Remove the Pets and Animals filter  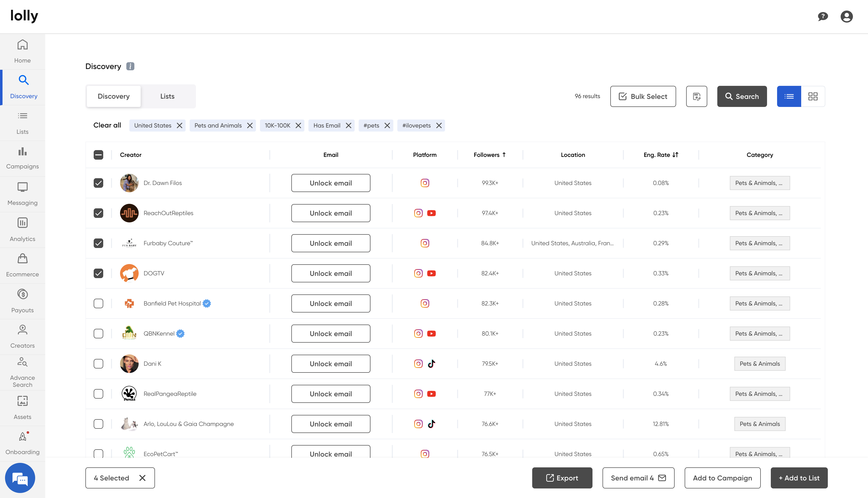[250, 126]
